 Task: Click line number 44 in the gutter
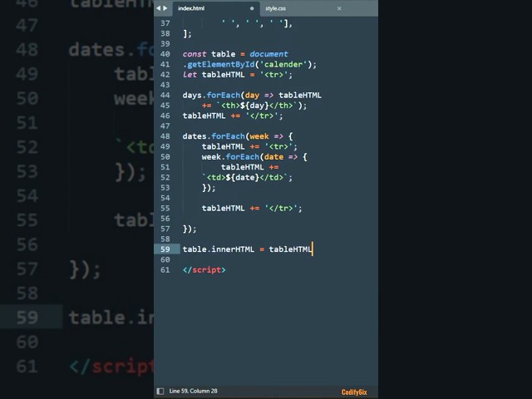pyautogui.click(x=165, y=95)
